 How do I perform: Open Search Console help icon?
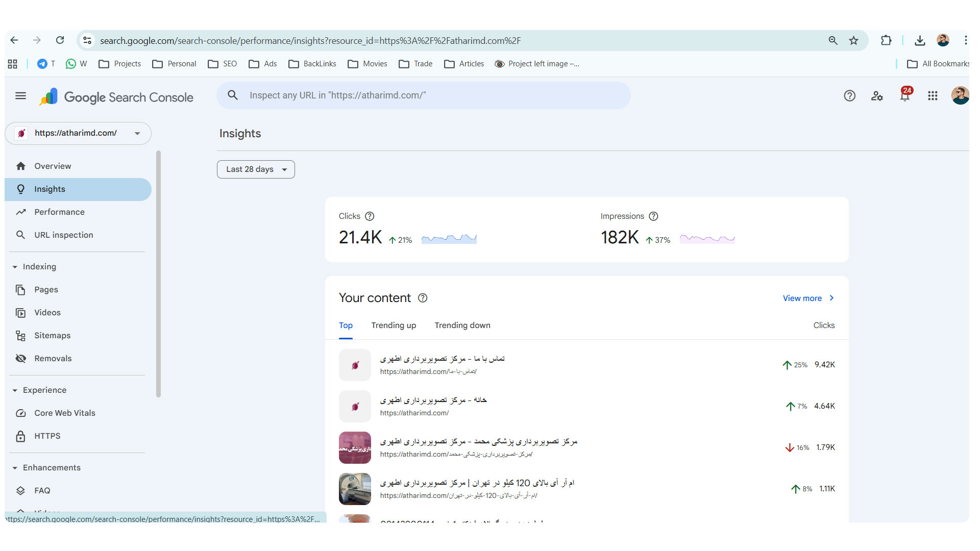coord(849,96)
